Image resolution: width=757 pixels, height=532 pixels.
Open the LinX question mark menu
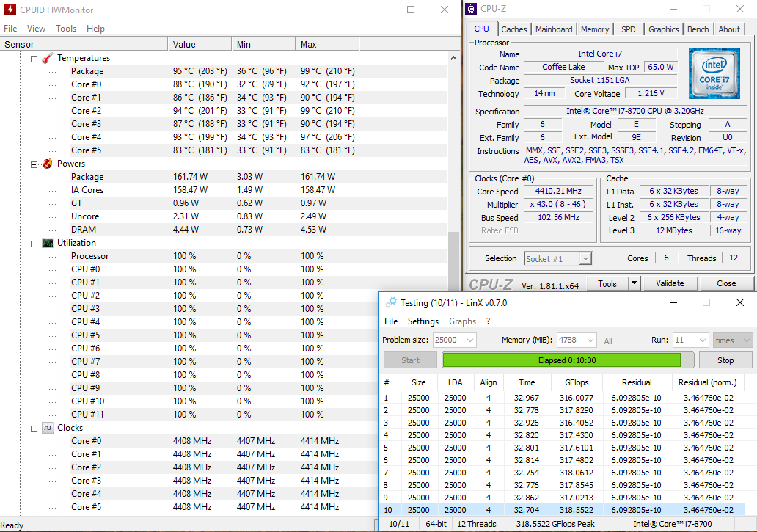point(488,321)
